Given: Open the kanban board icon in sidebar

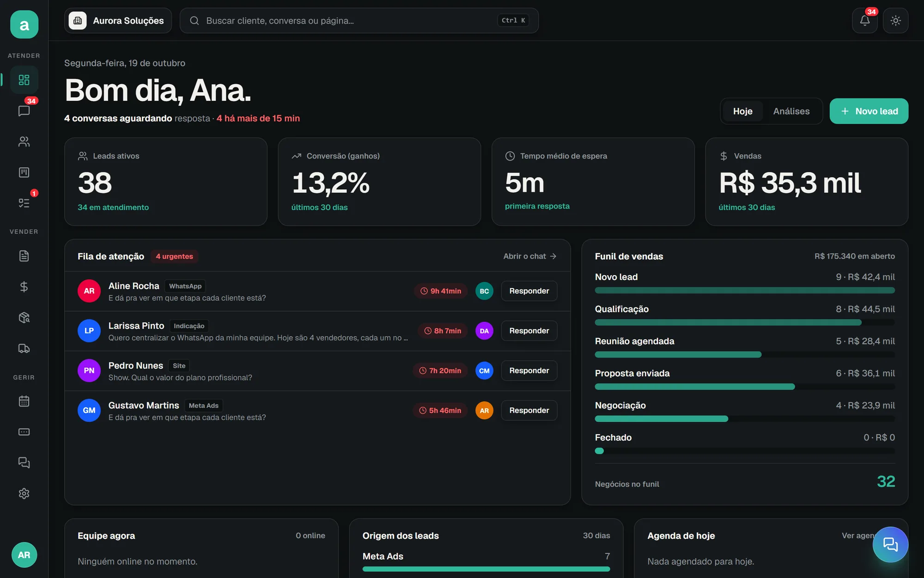Looking at the screenshot, I should (x=24, y=172).
